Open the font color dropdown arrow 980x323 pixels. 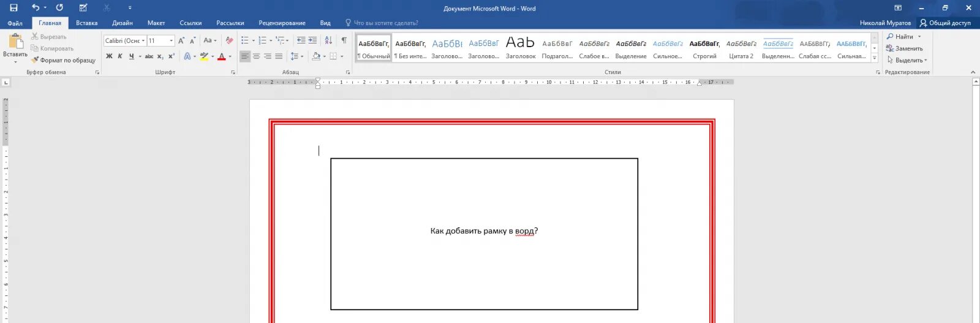[230, 56]
